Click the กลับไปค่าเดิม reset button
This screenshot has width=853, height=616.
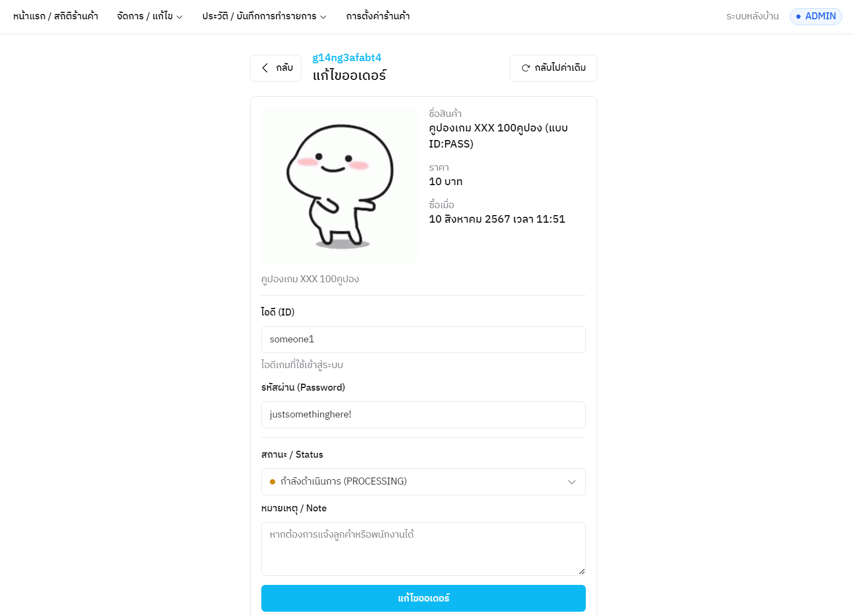point(553,68)
